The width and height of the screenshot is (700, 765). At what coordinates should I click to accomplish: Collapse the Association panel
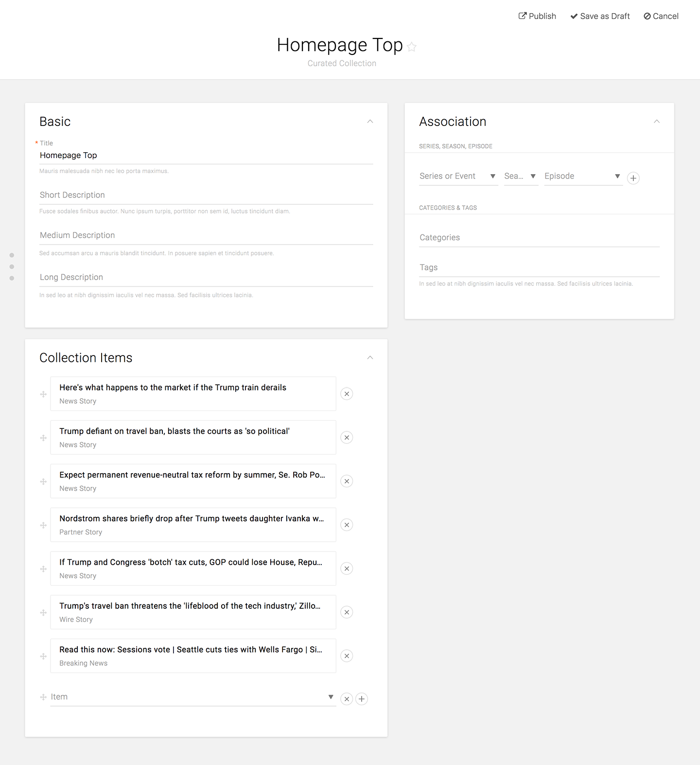tap(656, 122)
